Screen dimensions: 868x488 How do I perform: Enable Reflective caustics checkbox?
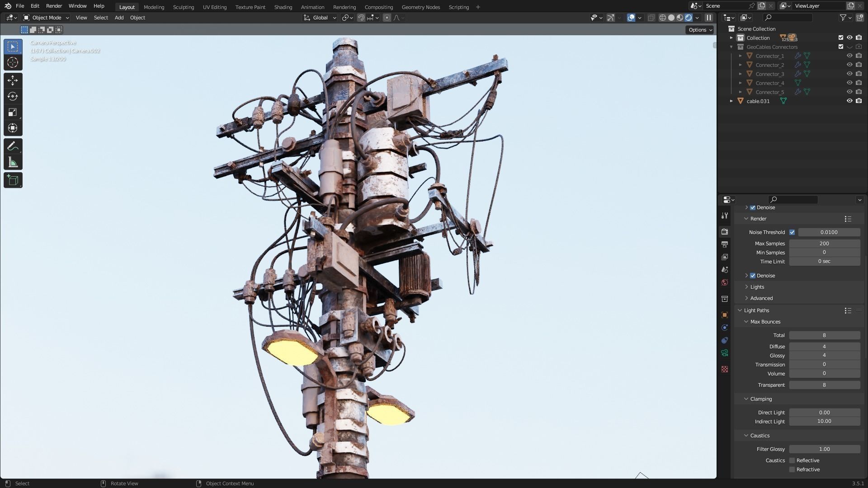point(792,460)
